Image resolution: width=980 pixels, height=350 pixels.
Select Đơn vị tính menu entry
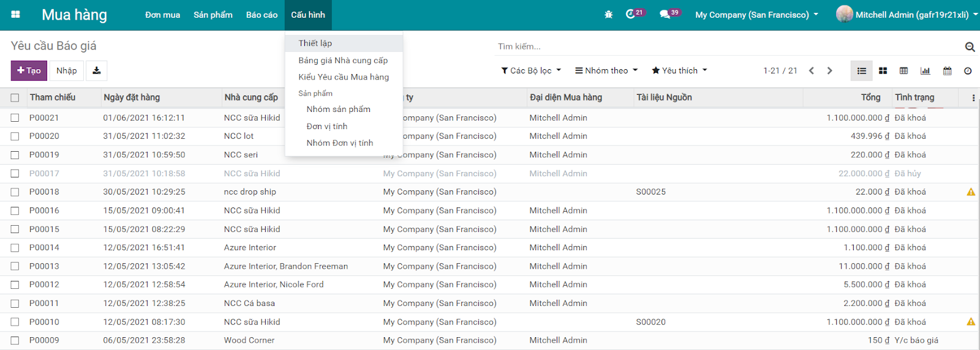(x=344, y=127)
